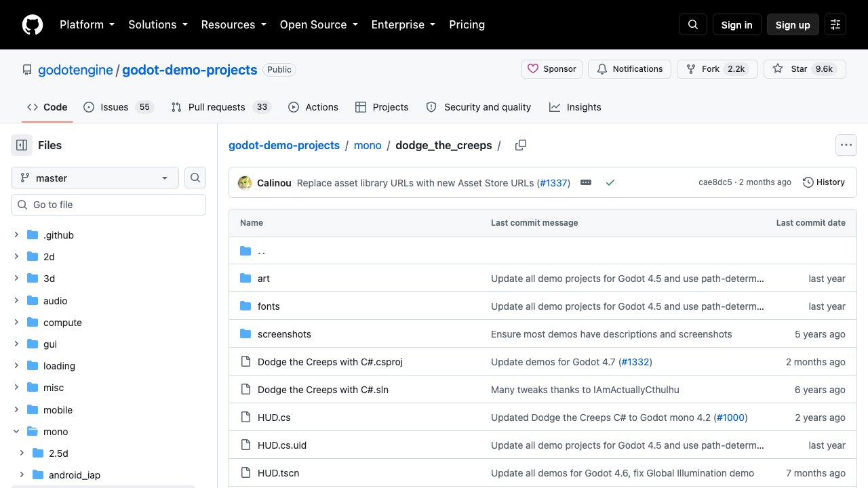Open the HUD.cs file
The width and height of the screenshot is (868, 488).
[274, 418]
